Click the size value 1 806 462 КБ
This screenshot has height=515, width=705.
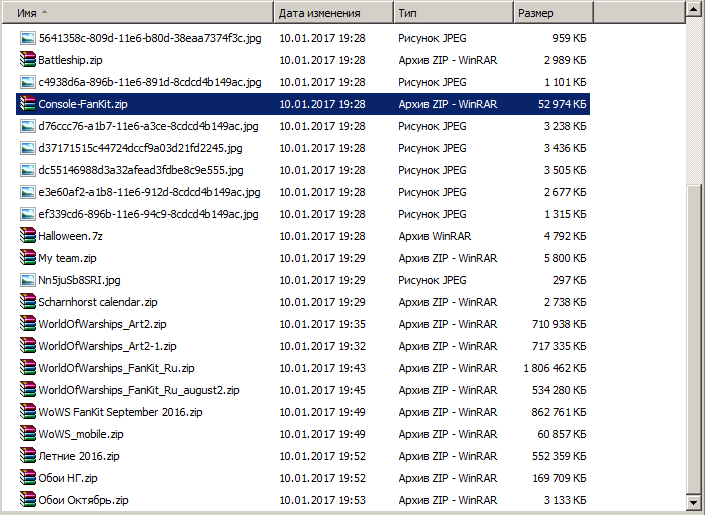point(555,368)
